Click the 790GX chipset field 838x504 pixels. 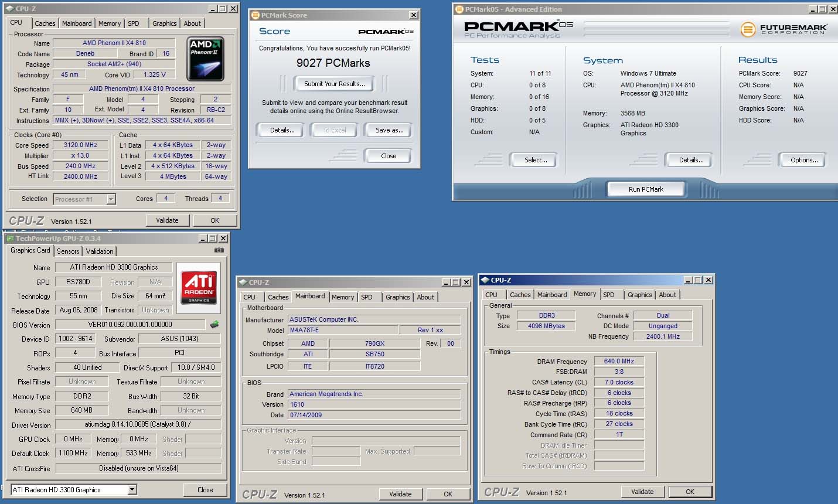point(374,343)
